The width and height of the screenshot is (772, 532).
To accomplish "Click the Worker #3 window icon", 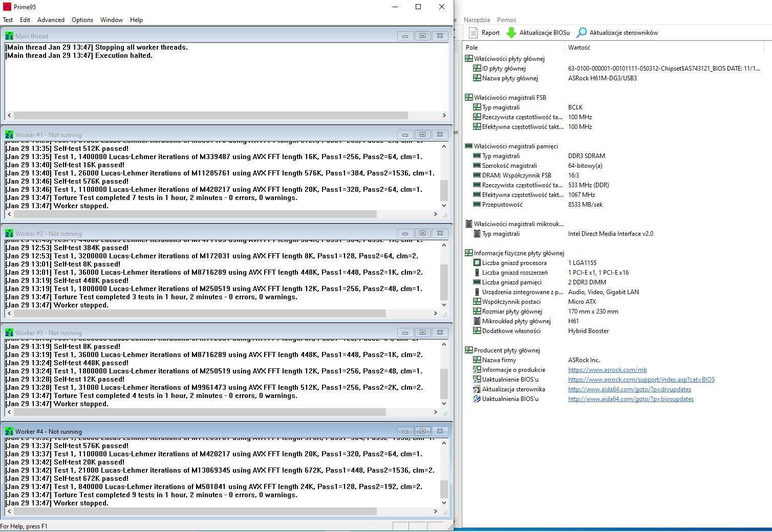I will (9, 332).
